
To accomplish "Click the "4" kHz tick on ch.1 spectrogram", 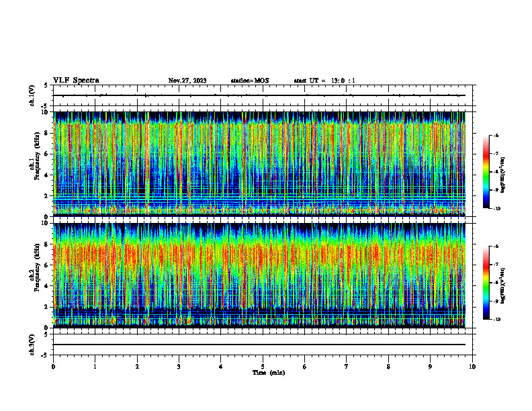I will 47,175.
